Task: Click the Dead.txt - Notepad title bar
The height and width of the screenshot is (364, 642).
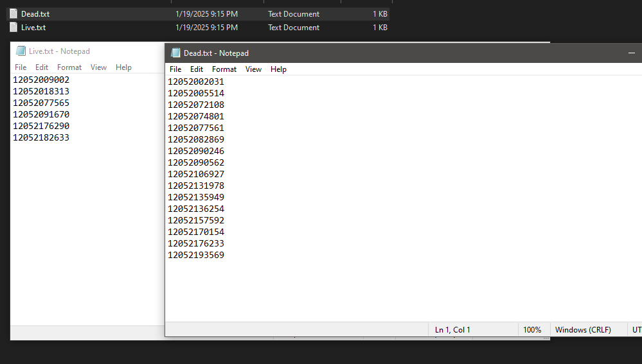Action: coord(404,53)
